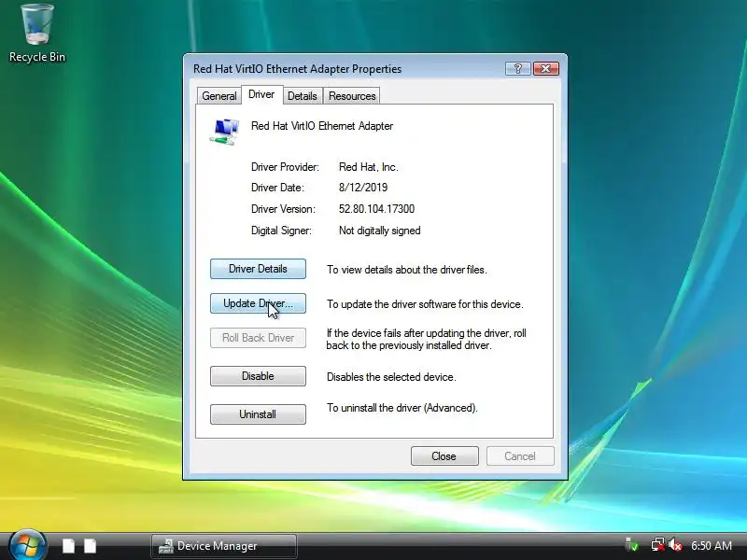Click the 'Not digitally signed' text
747x560 pixels.
click(380, 231)
